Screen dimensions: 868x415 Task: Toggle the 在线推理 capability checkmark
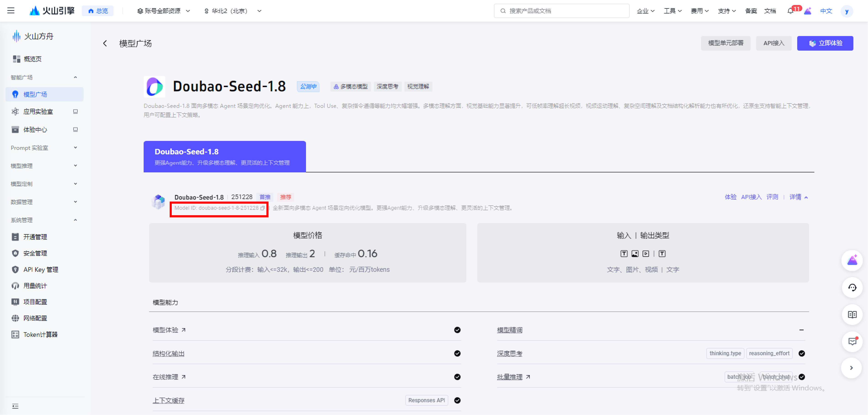457,377
